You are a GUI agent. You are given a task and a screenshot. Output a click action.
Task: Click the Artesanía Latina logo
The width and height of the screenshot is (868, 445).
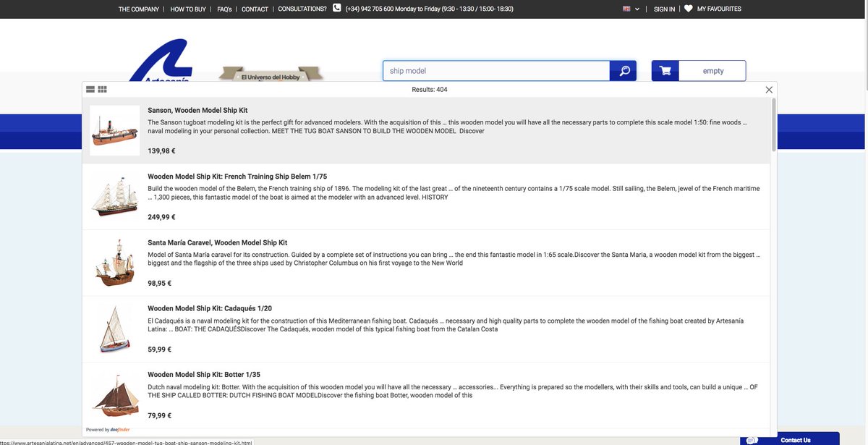click(x=161, y=61)
